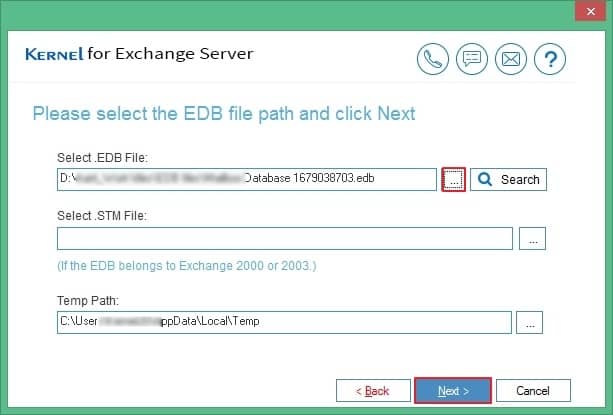The width and height of the screenshot is (613, 415).
Task: Go to the previous step with Back
Action: click(x=373, y=390)
